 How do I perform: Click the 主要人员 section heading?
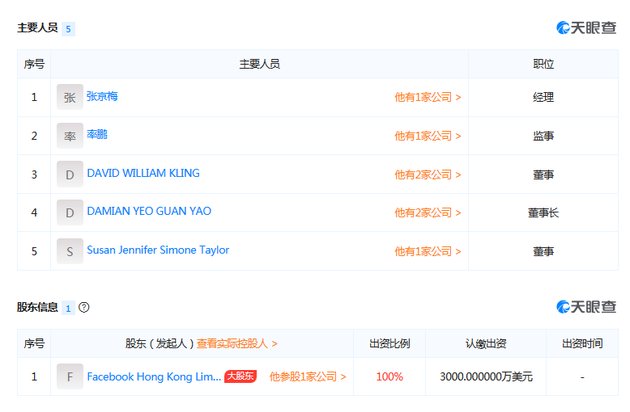point(37,28)
